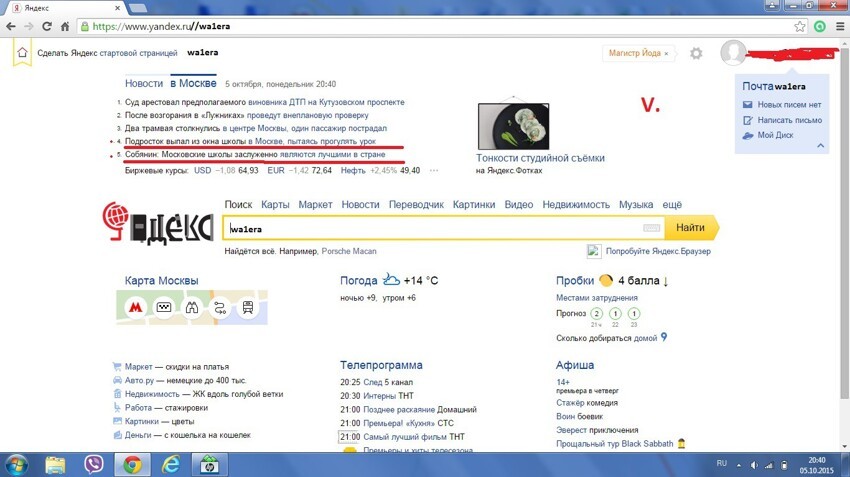The height and width of the screenshot is (477, 850).
Task: Click the Porsche Macan example query
Action: [x=349, y=251]
